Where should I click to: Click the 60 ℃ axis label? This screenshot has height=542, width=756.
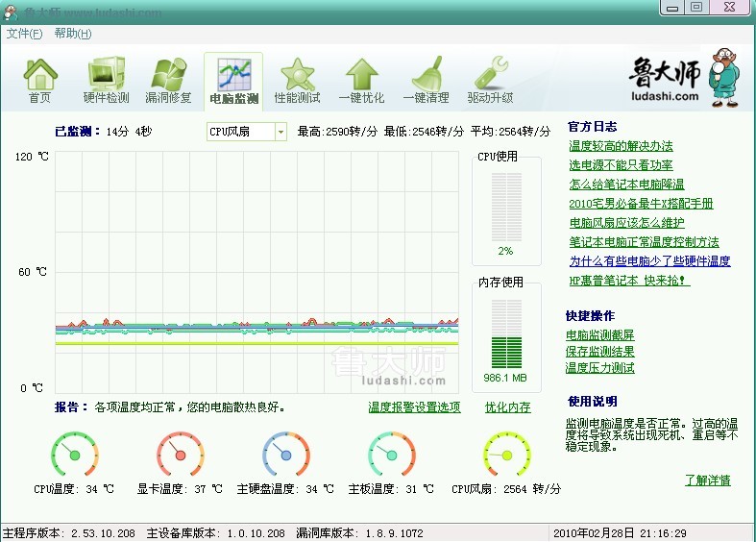coord(33,272)
